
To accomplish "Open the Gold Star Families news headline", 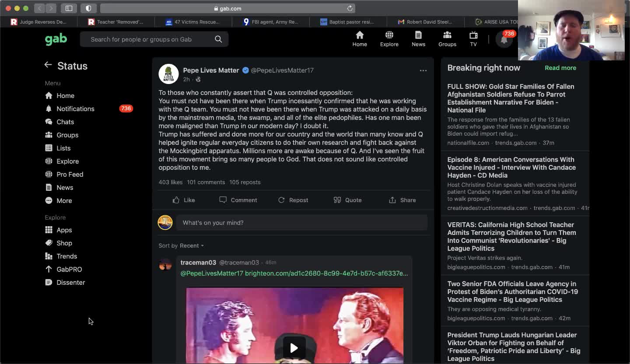I will pyautogui.click(x=511, y=98).
